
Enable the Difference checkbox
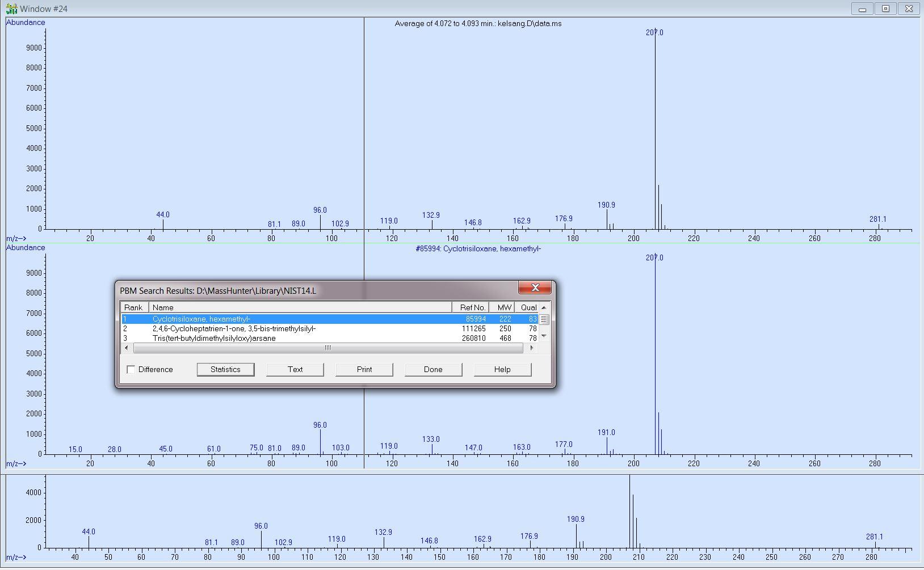(131, 369)
